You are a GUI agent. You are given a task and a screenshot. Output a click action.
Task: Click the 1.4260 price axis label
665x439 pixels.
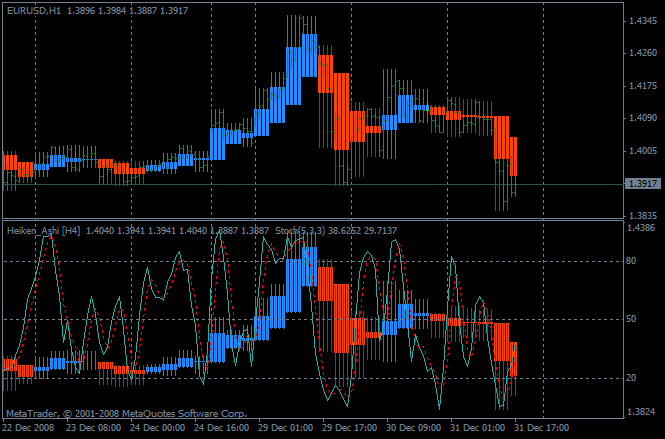pyautogui.click(x=643, y=53)
